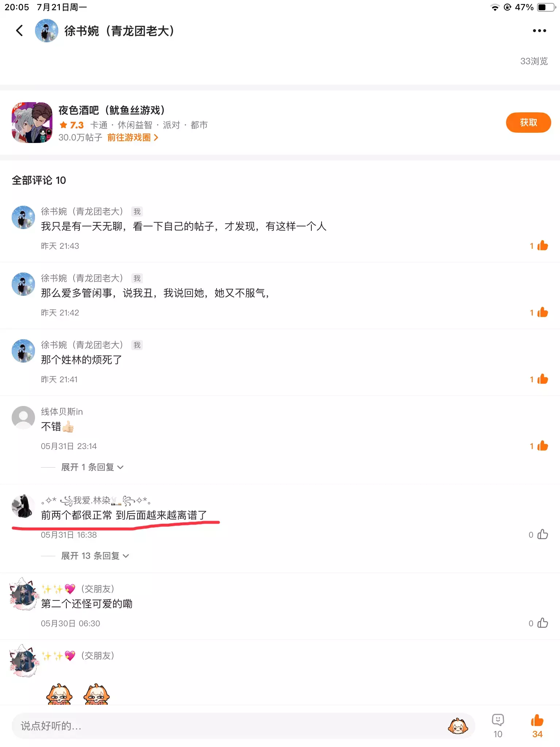The width and height of the screenshot is (560, 747).
Task: Open the three-dots more options menu
Action: tap(539, 31)
